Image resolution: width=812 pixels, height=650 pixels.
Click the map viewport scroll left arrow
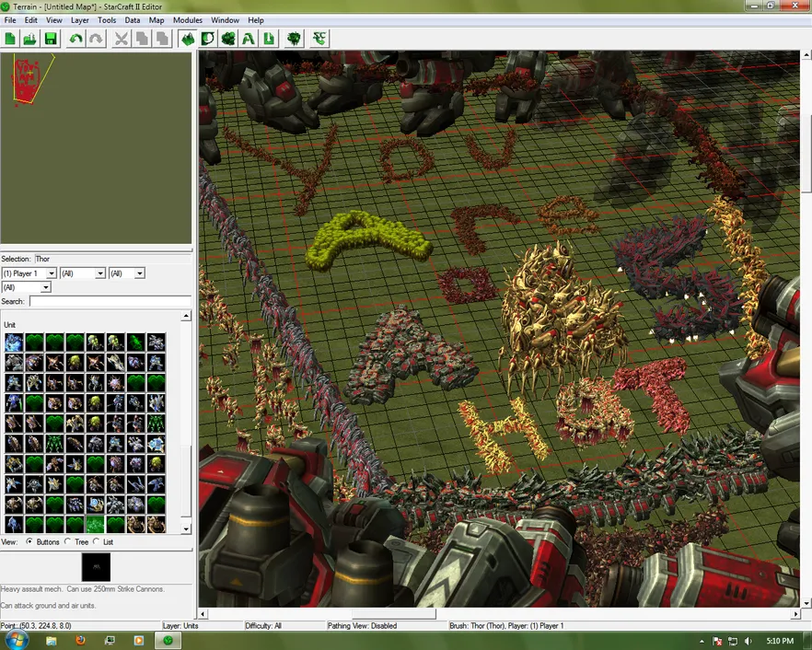pos(203,614)
